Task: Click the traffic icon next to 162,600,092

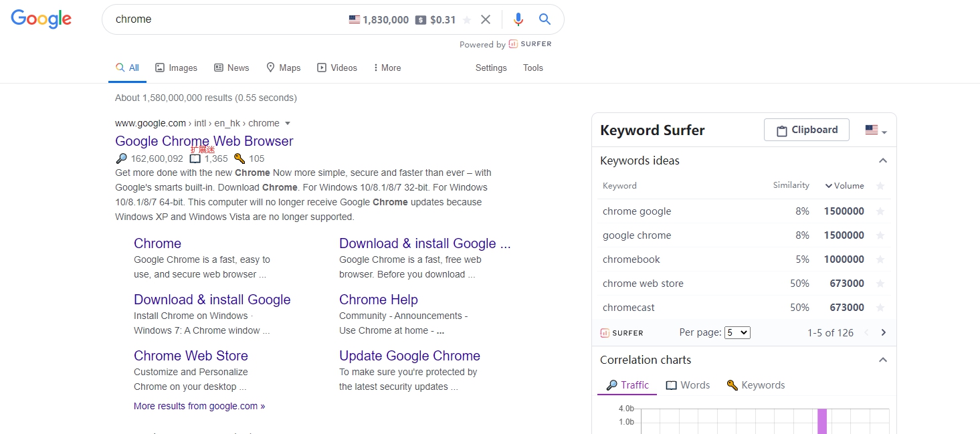Action: click(x=121, y=158)
